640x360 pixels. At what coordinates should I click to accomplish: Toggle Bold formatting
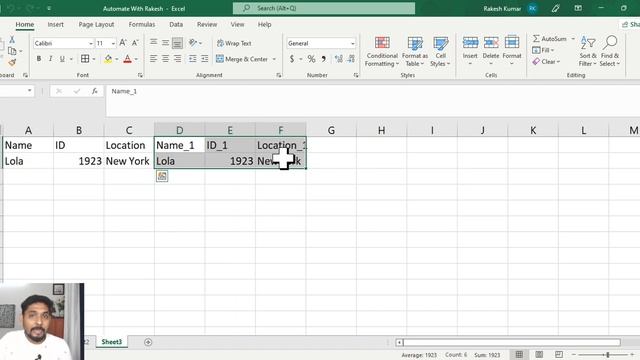pyautogui.click(x=39, y=59)
